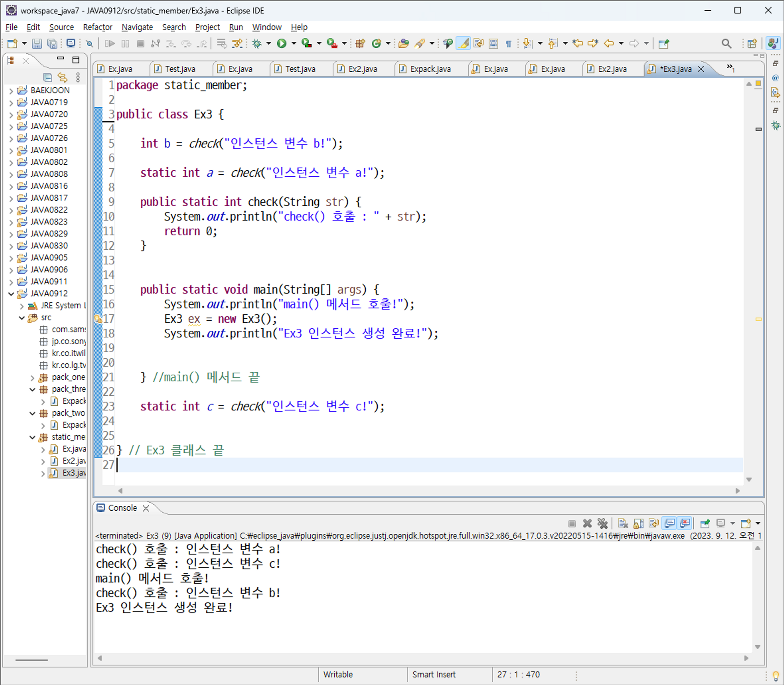Click the Clear Console icon
Viewport: 784px width, 685px height.
623,523
